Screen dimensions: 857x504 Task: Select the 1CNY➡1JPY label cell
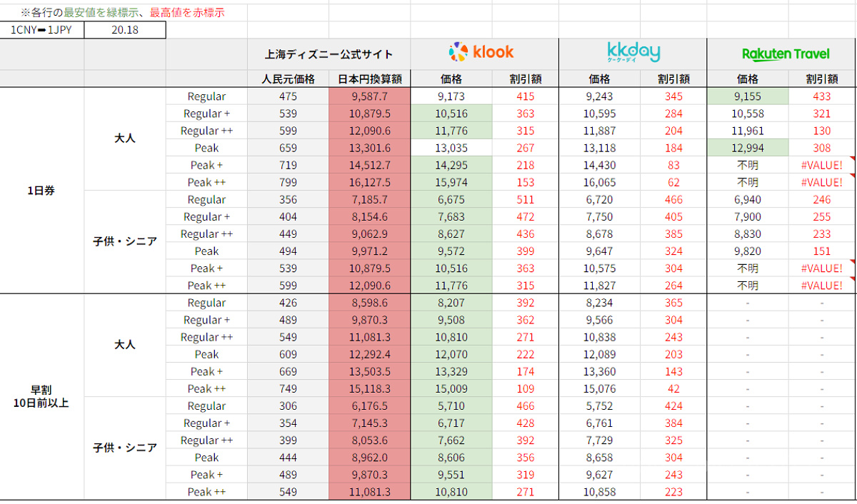point(42,30)
